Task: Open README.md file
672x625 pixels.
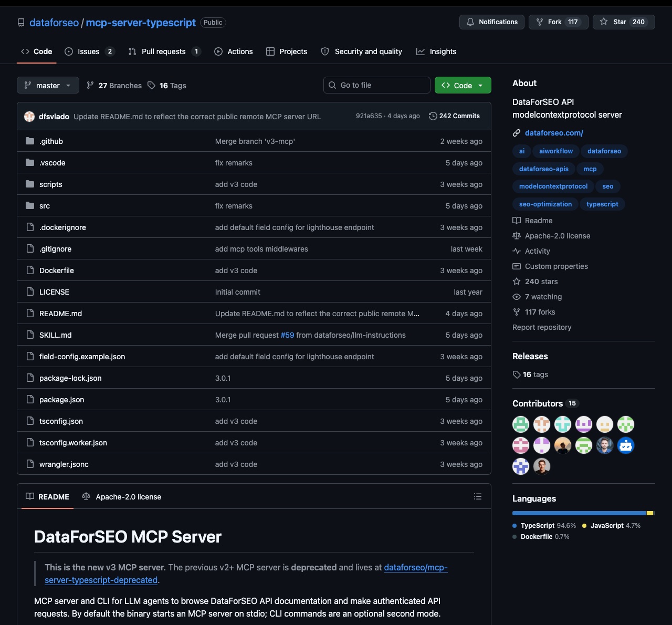Action: click(x=60, y=314)
